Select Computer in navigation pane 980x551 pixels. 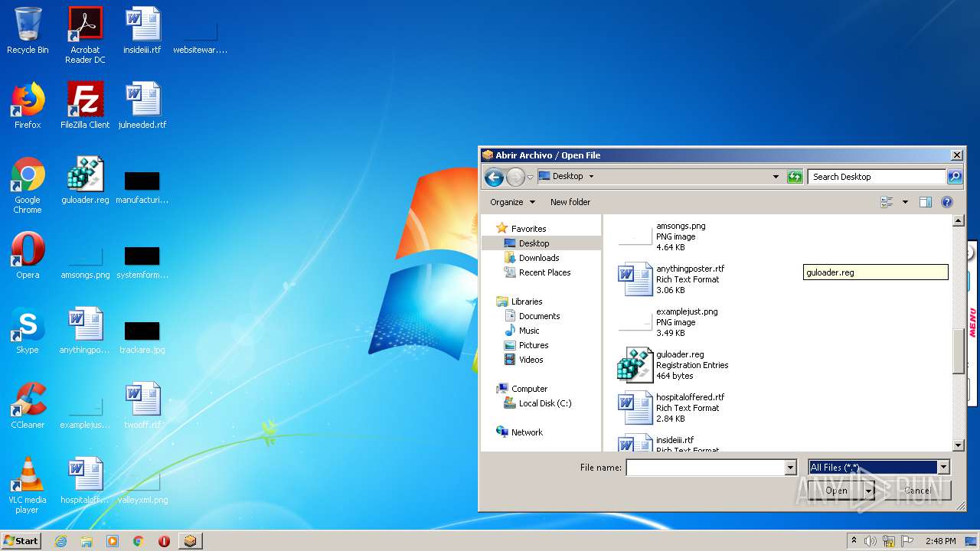click(529, 389)
